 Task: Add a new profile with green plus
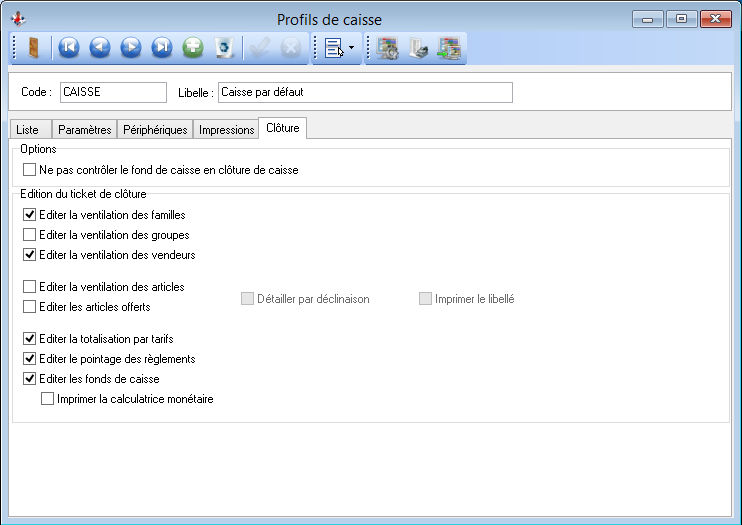tap(193, 47)
